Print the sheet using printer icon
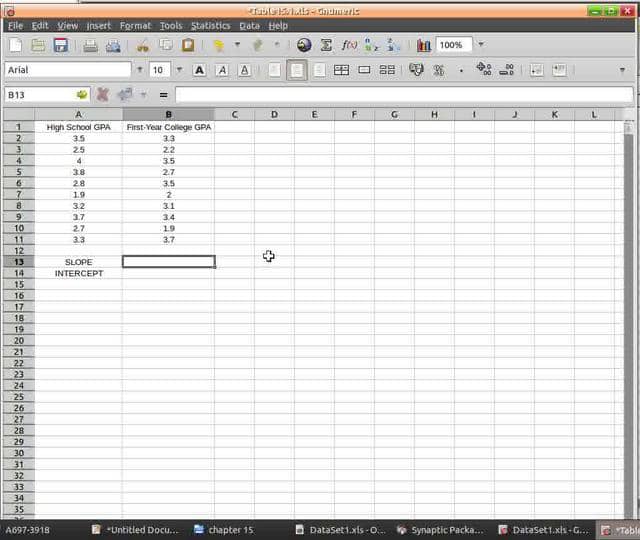The width and height of the screenshot is (640, 540). 90,46
